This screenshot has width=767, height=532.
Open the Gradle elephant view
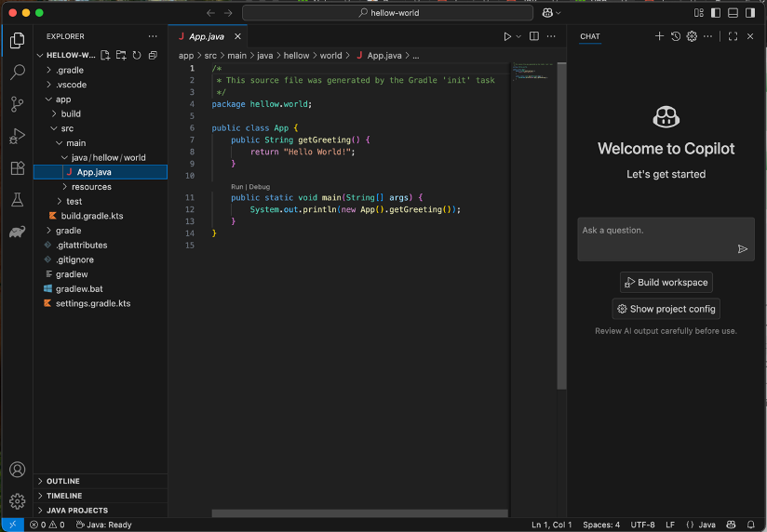pyautogui.click(x=17, y=232)
